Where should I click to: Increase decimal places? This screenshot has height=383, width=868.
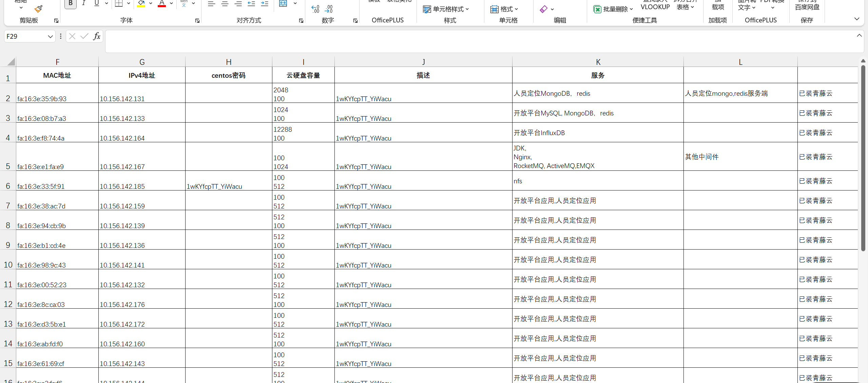tap(315, 9)
